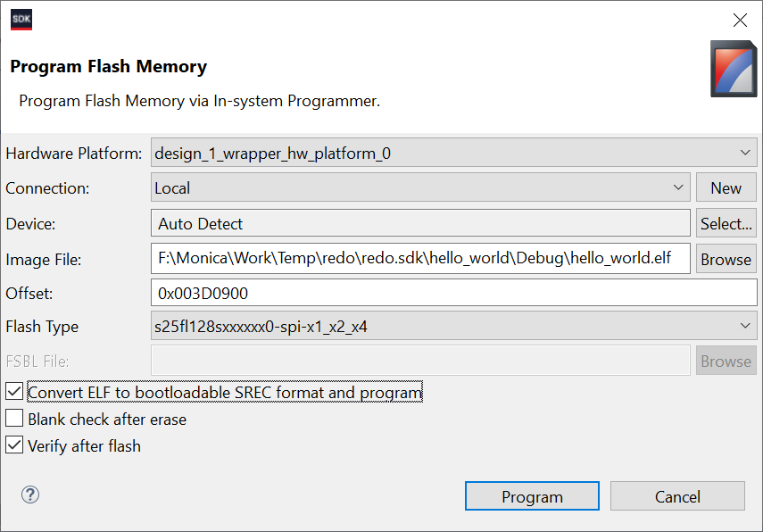This screenshot has height=532, width=763.
Task: Click the 'Program Flash Memory via In-system Programmer.' text
Action: [x=200, y=101]
